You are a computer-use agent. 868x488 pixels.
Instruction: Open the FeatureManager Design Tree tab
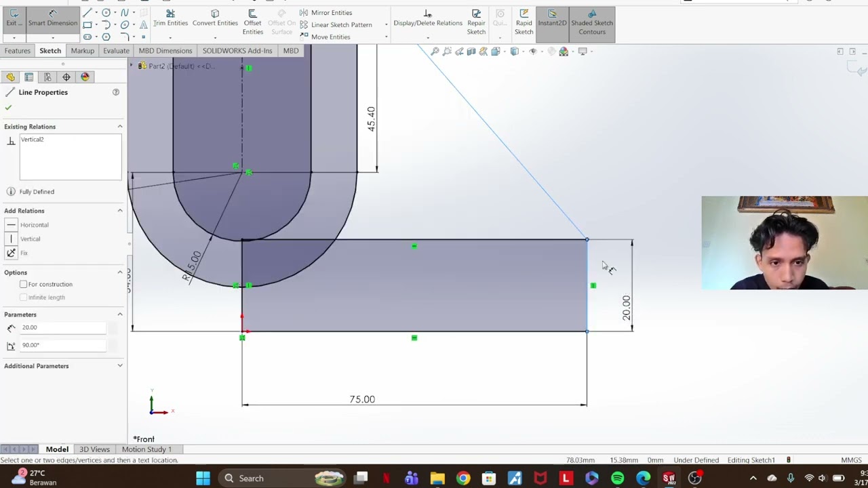click(x=10, y=77)
